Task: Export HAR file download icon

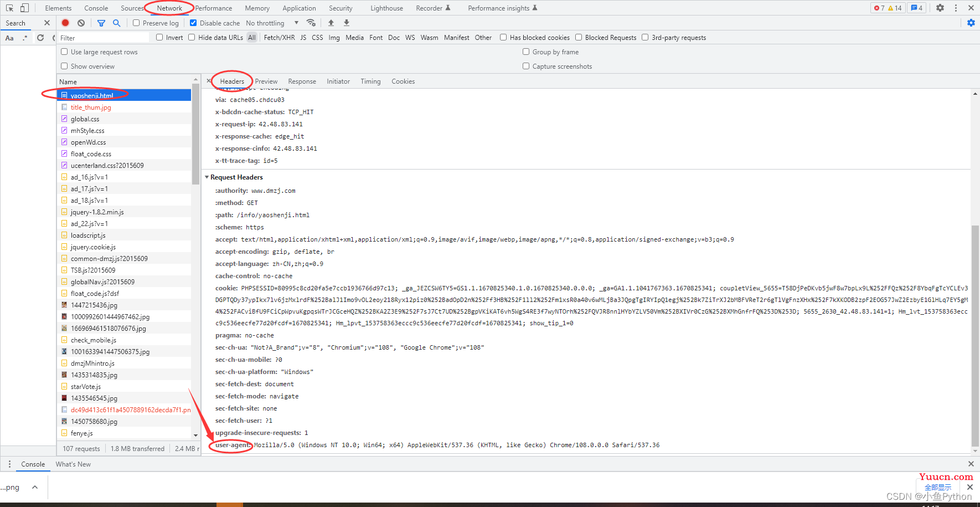Action: tap(347, 23)
